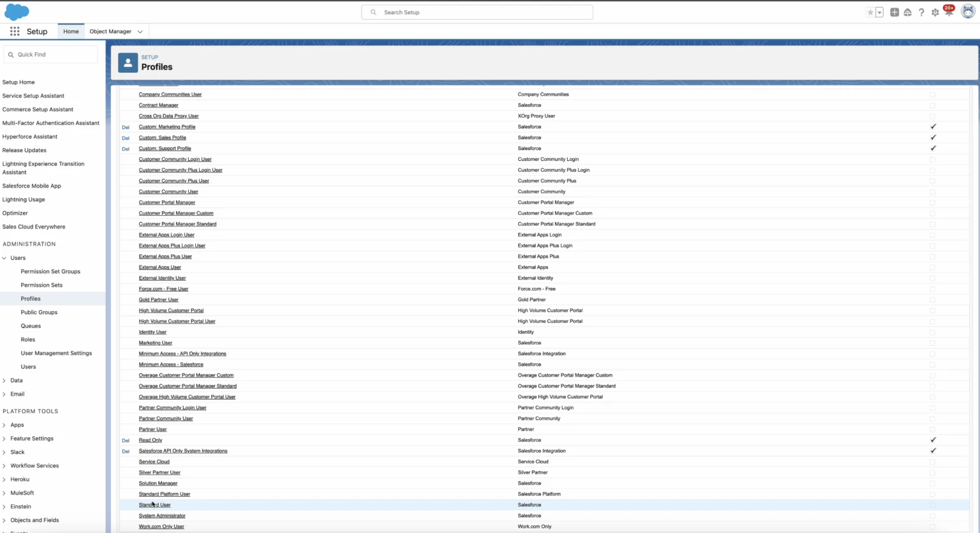
Task: Open the Trailhead guidance center icon
Action: (907, 12)
